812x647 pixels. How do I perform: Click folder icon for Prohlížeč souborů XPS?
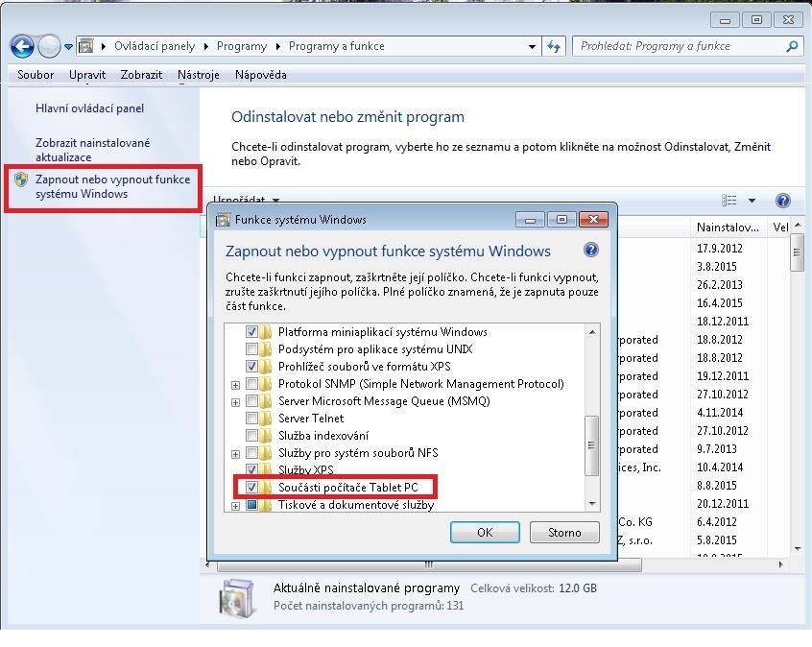pos(266,366)
